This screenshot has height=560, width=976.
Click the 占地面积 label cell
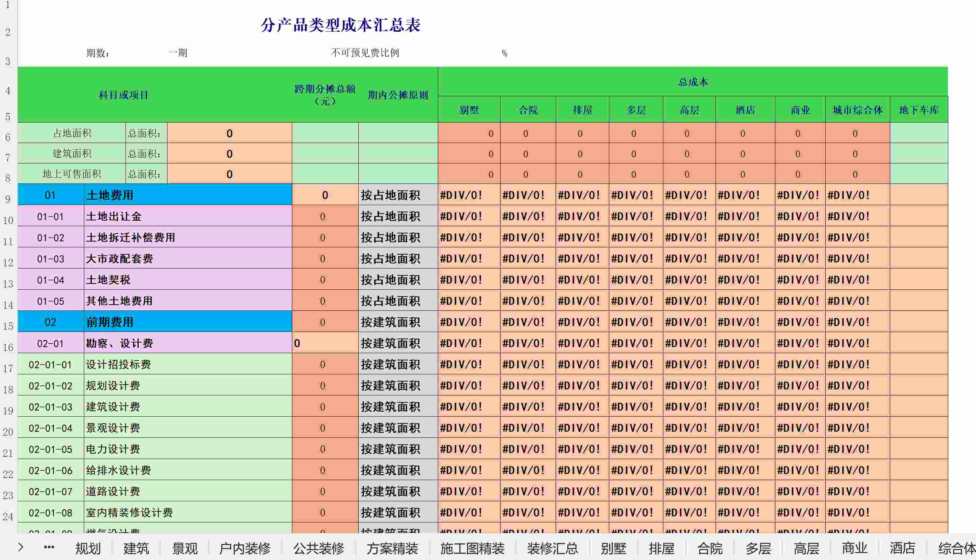(72, 133)
